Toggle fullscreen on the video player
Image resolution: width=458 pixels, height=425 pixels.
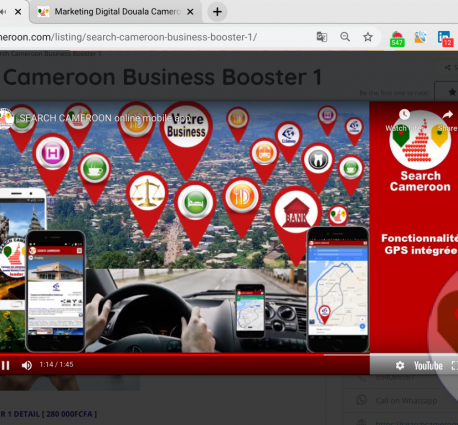(455, 366)
